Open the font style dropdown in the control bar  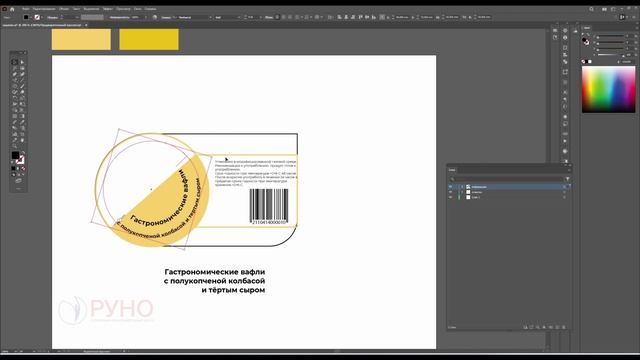pos(239,17)
